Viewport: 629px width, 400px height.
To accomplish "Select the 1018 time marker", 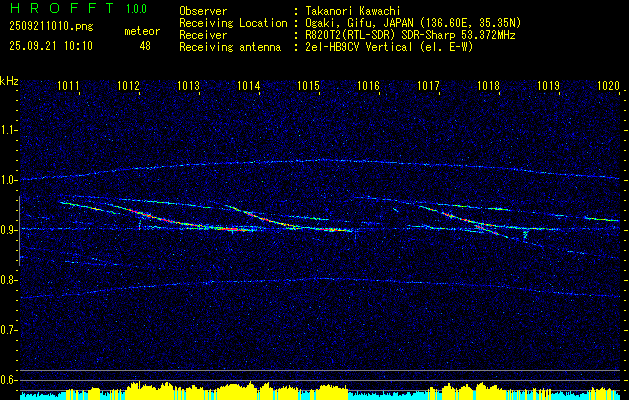I will (488, 87).
